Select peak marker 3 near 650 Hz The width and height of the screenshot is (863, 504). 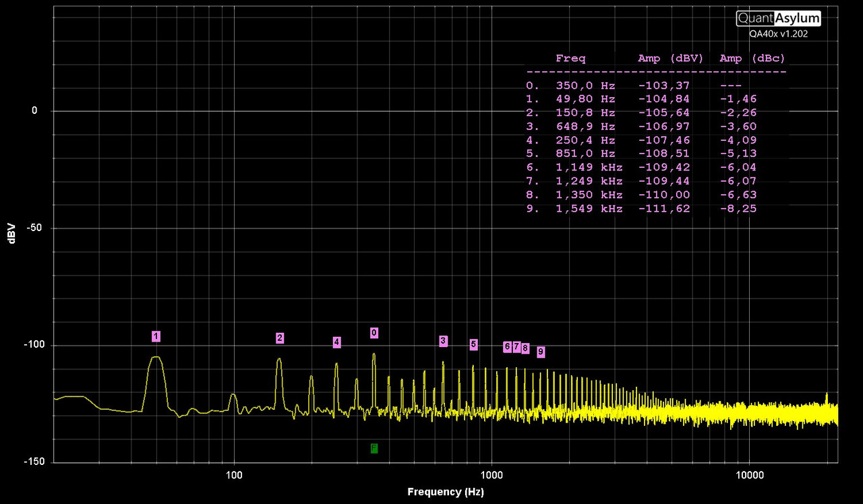pyautogui.click(x=443, y=341)
